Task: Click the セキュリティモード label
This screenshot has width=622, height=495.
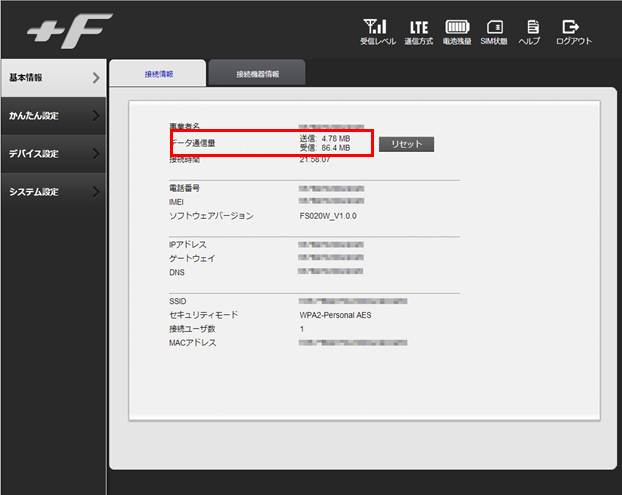Action: click(203, 315)
